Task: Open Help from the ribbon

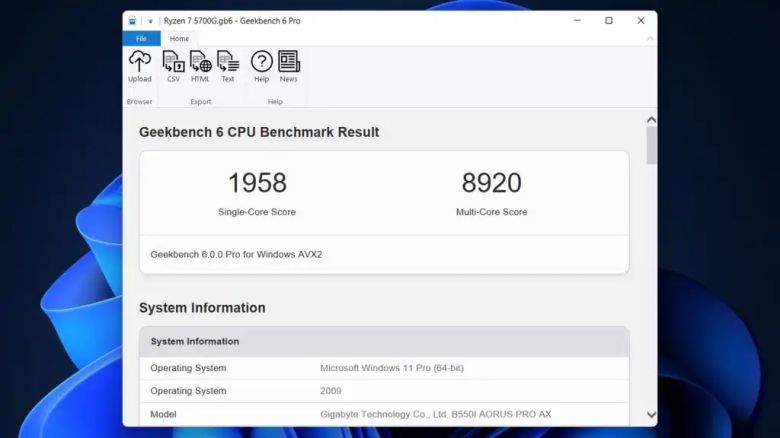Action: pos(261,66)
